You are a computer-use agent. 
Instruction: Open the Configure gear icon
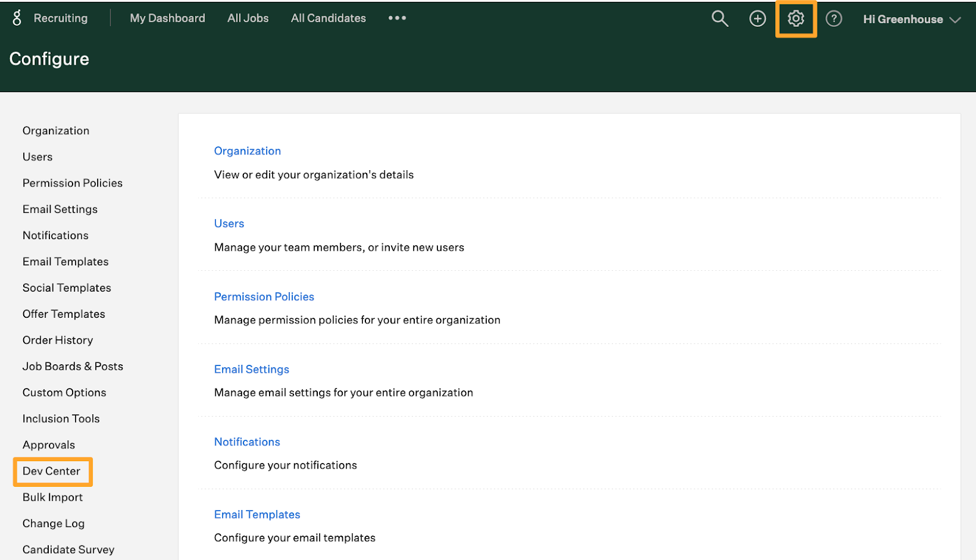click(x=795, y=19)
